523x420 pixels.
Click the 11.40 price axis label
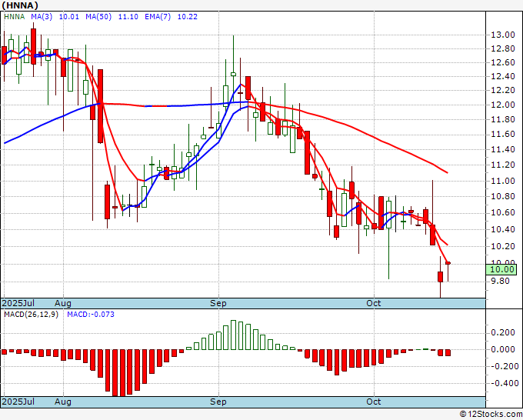pyautogui.click(x=503, y=149)
